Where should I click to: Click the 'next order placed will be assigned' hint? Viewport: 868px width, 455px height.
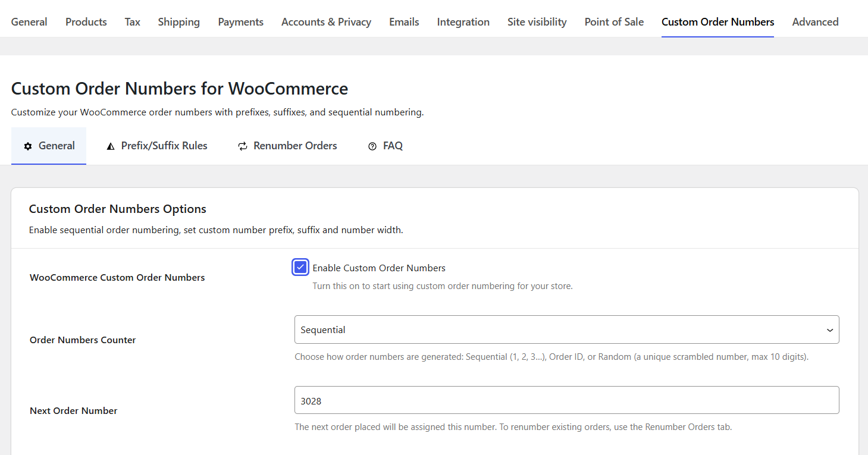click(513, 427)
